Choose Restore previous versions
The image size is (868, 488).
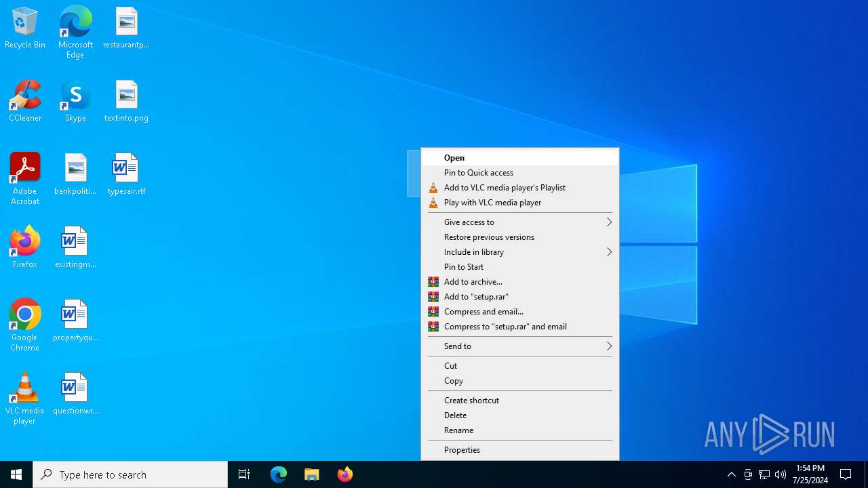(x=520, y=237)
